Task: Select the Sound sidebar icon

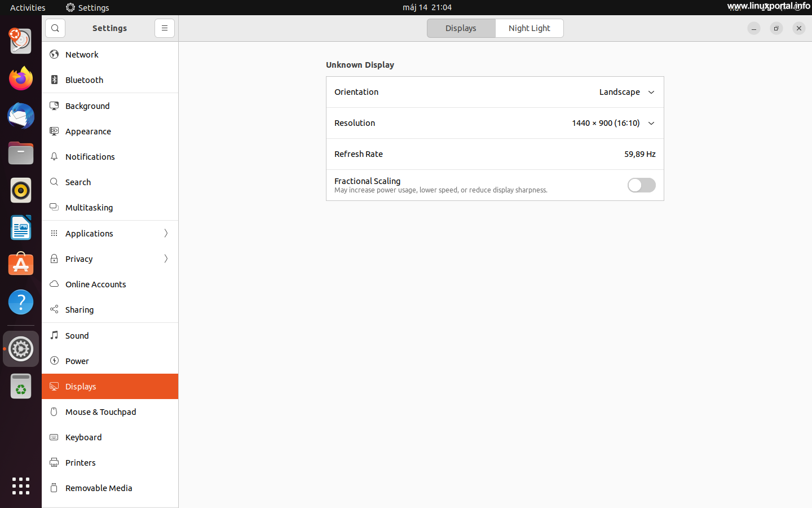Action: click(54, 335)
